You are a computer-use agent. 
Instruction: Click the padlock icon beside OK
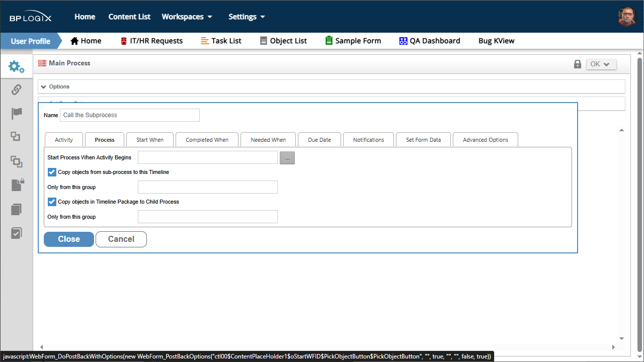tap(578, 64)
